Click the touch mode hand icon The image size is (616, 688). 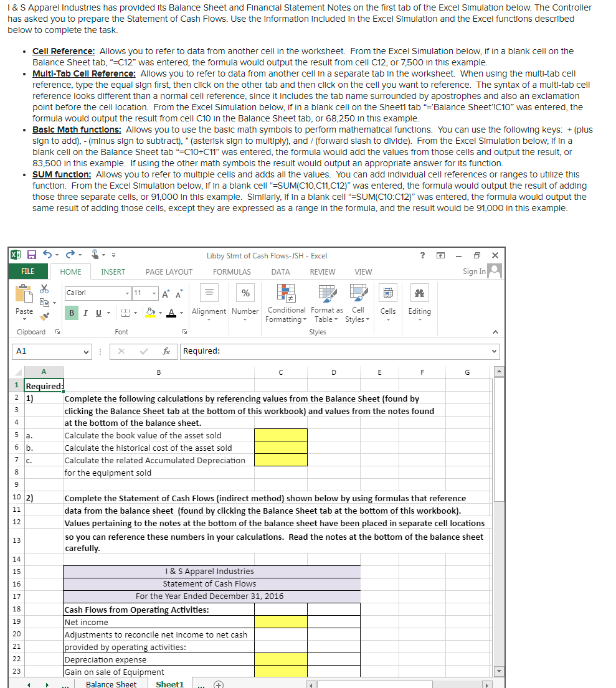coord(95,255)
